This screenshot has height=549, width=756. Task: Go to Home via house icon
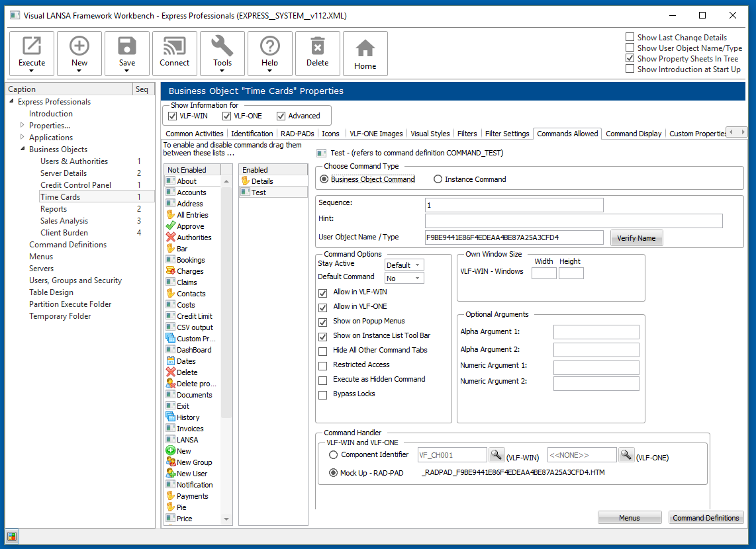pyautogui.click(x=365, y=48)
